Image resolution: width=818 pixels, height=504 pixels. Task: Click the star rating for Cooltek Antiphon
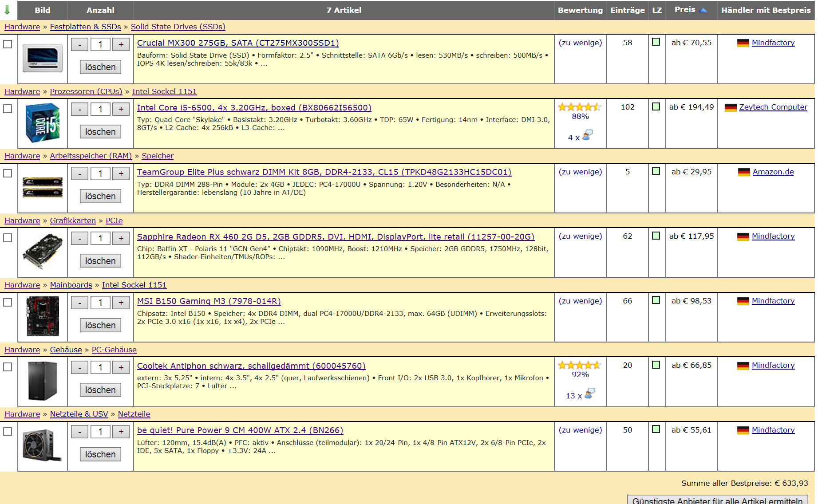580,365
